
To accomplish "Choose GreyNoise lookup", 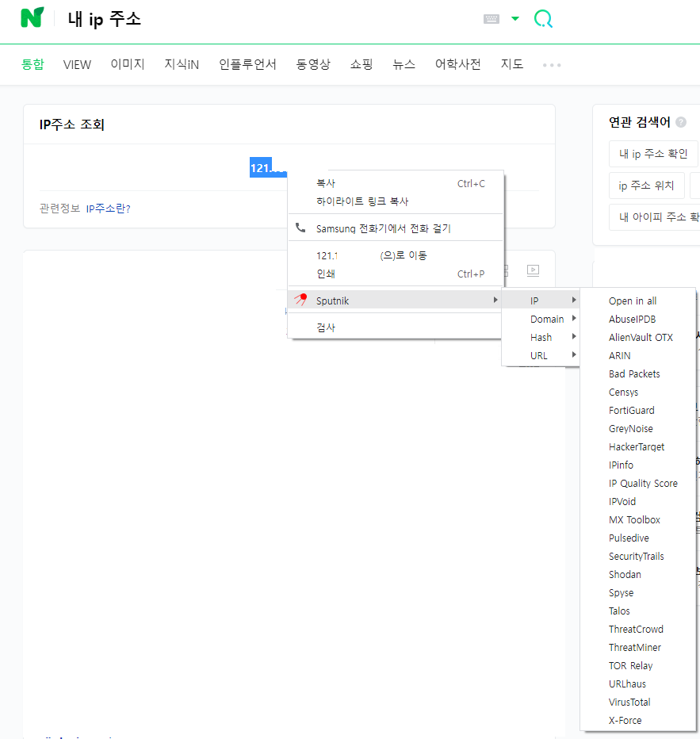I will click(638, 429).
